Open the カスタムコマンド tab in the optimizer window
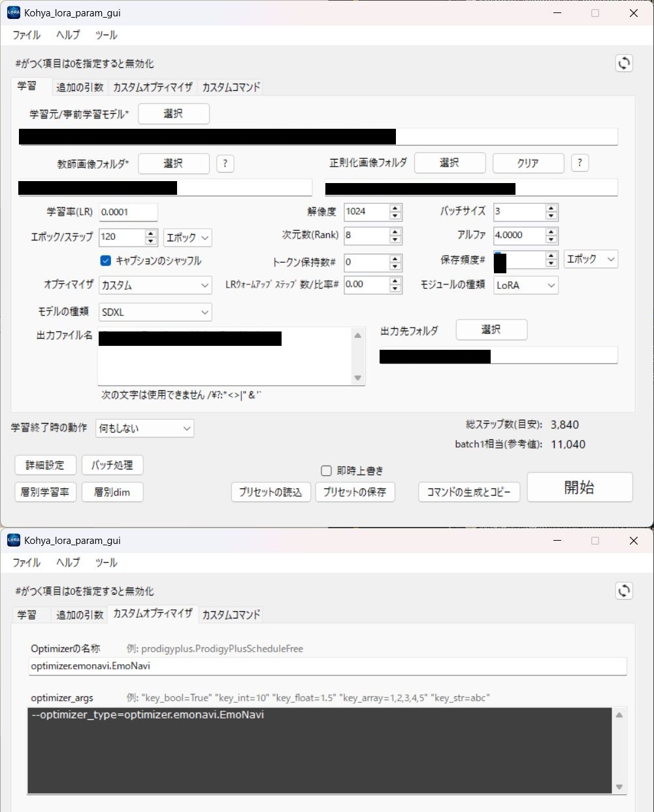This screenshot has height=812, width=654. (x=231, y=615)
